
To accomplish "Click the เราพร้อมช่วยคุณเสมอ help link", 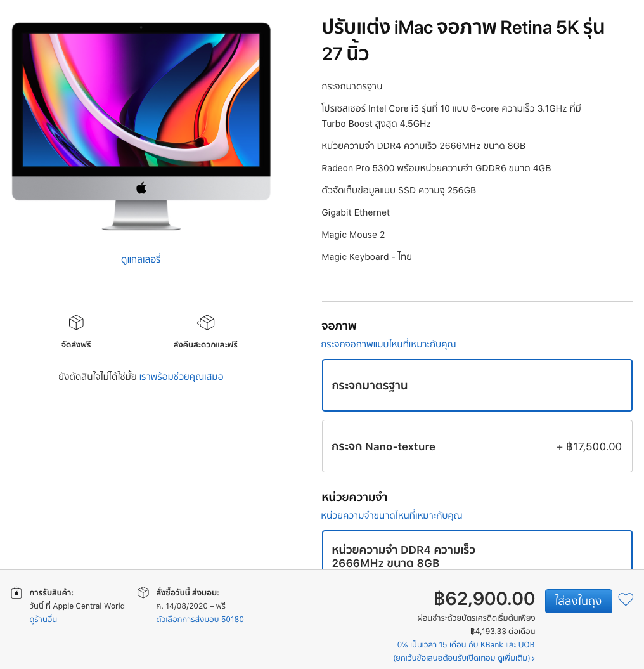I will (181, 377).
